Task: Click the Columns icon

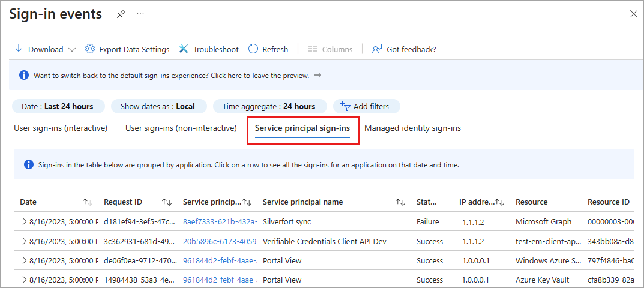Action: tap(313, 49)
